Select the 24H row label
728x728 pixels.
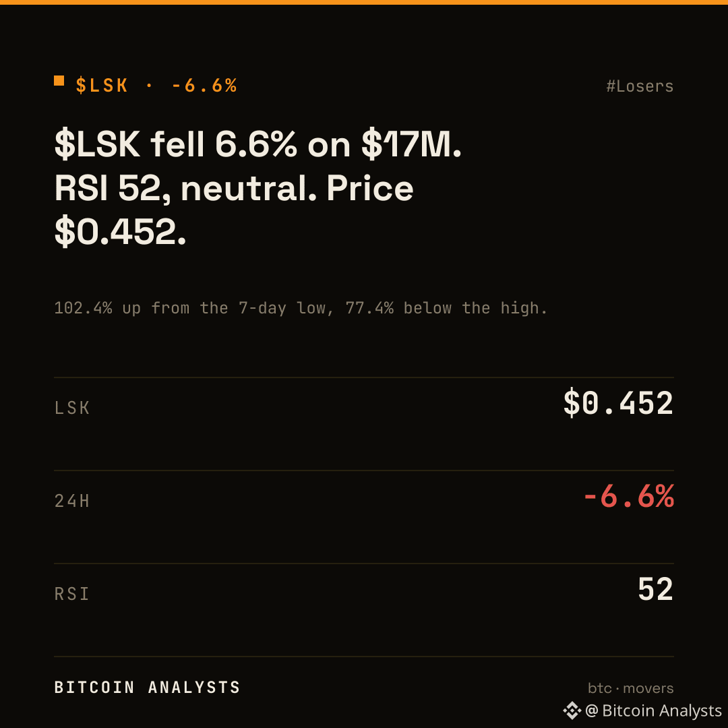(x=72, y=501)
